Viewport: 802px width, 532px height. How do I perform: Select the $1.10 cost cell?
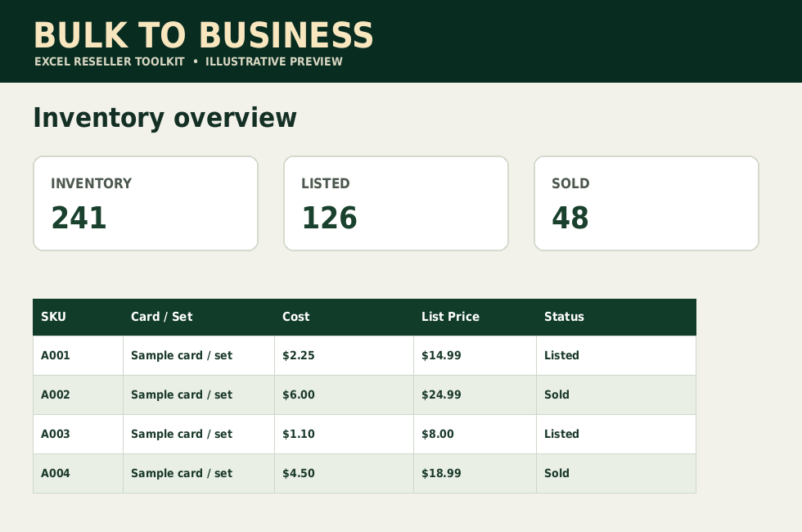(x=344, y=435)
